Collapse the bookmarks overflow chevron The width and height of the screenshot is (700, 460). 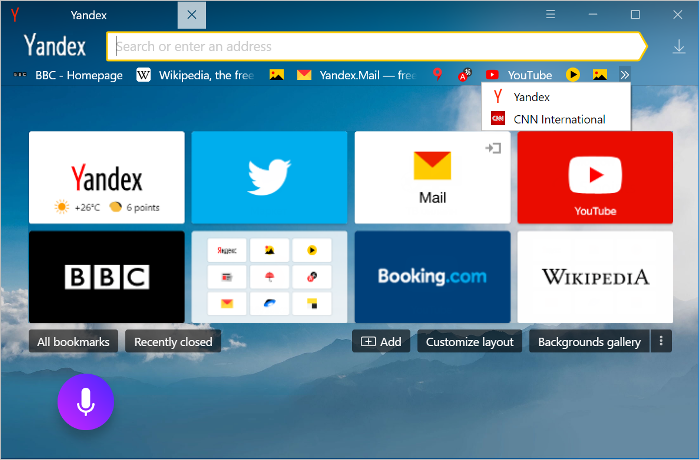(x=625, y=75)
